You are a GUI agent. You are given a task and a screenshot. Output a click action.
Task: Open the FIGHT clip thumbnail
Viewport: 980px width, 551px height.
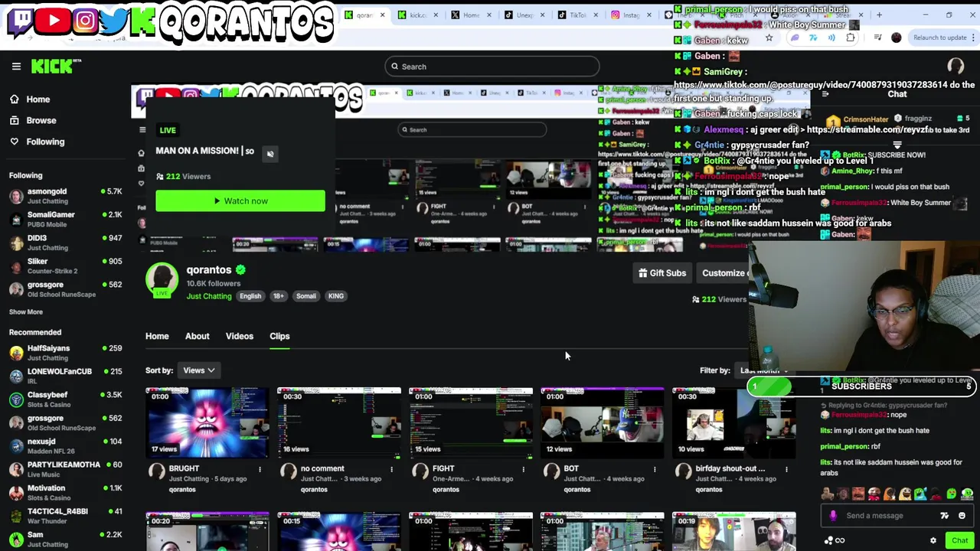[471, 423]
